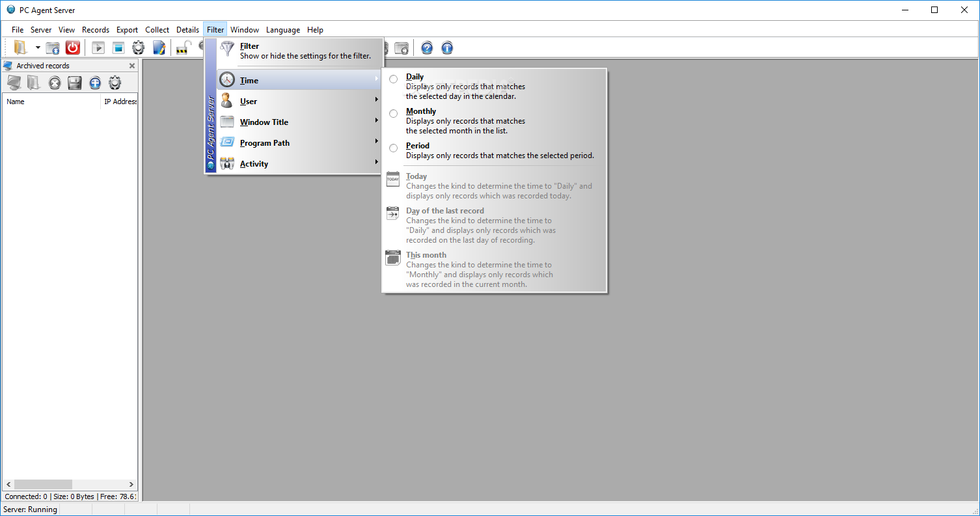
Task: Stop server with blue stop icon
Action: pos(118,48)
